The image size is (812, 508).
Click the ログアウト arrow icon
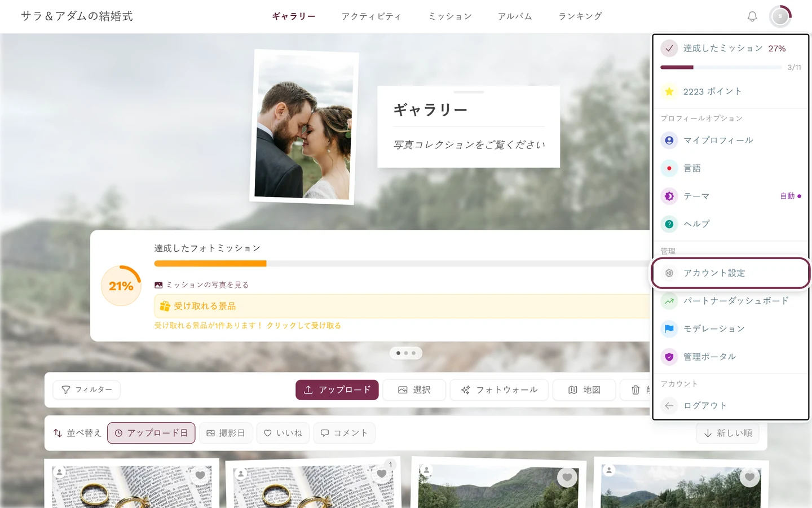pyautogui.click(x=669, y=405)
